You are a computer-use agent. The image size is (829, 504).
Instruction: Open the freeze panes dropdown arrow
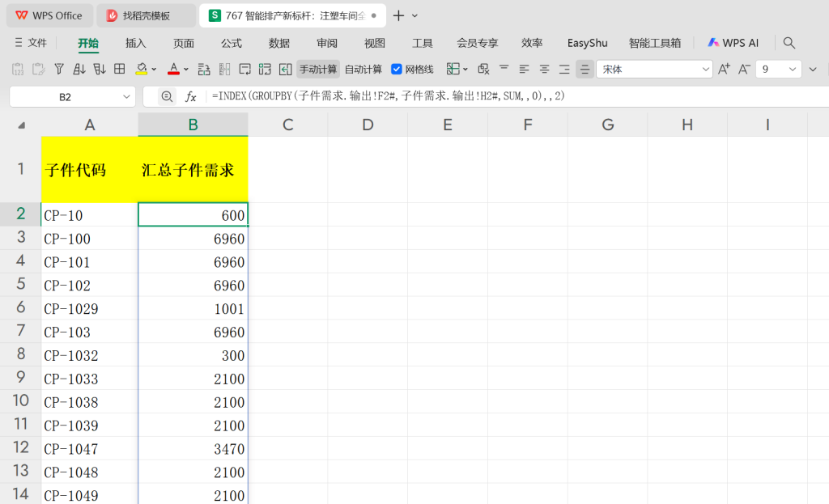pyautogui.click(x=466, y=70)
